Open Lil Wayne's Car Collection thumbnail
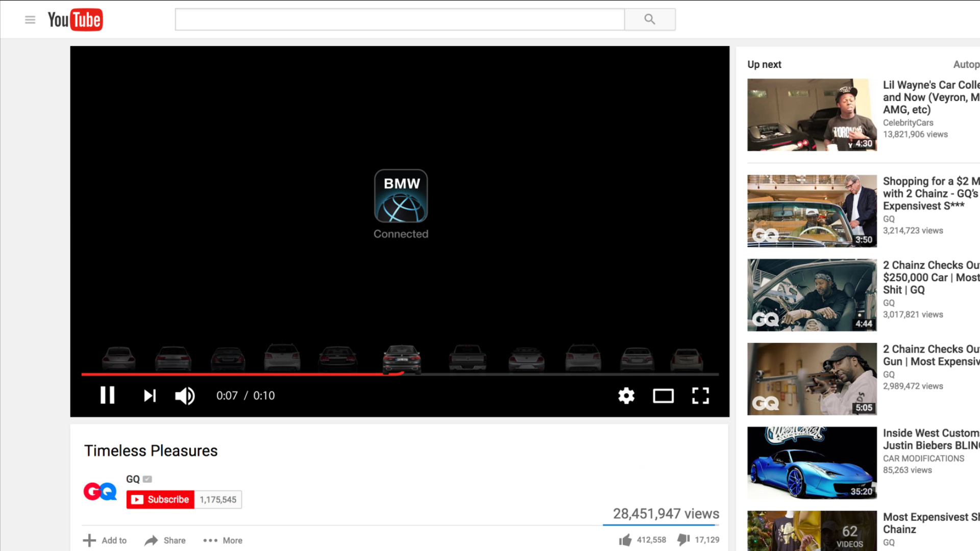 coord(812,115)
